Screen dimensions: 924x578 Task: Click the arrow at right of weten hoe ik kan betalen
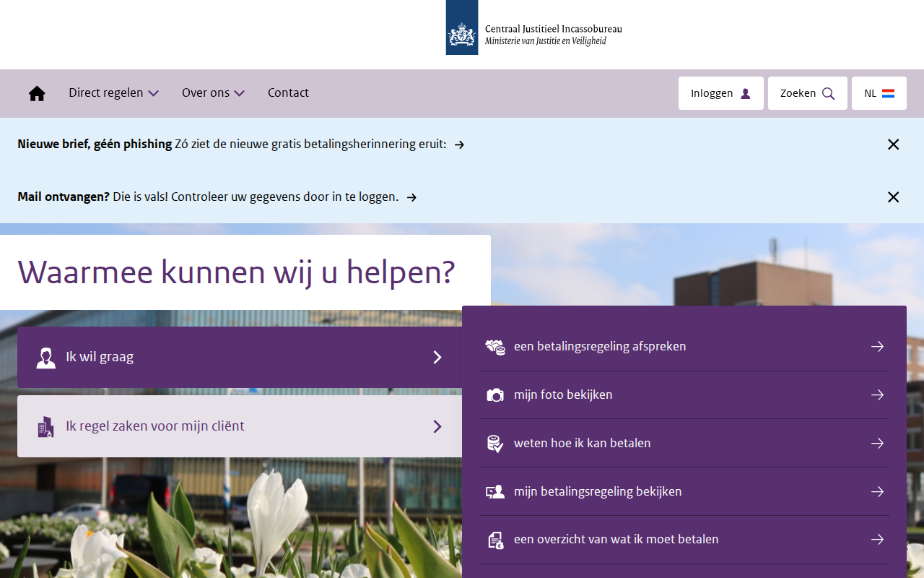[x=877, y=443]
